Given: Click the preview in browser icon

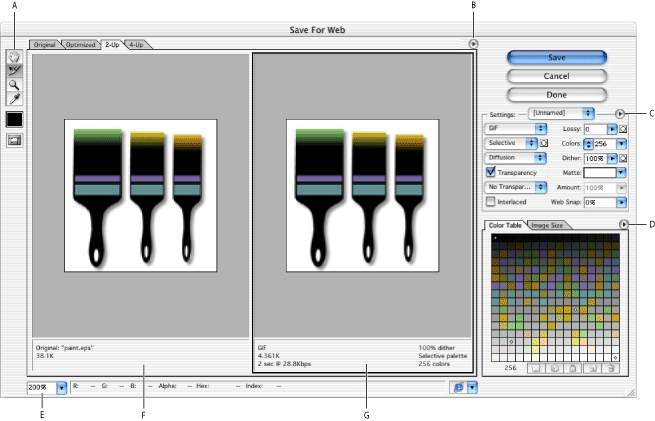Looking at the screenshot, I should click(x=457, y=386).
